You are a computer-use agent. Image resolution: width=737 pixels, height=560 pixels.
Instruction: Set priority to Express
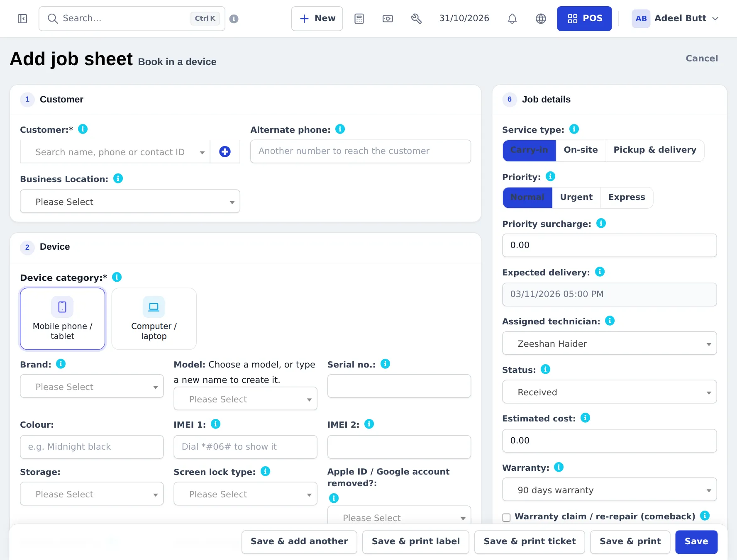(627, 197)
